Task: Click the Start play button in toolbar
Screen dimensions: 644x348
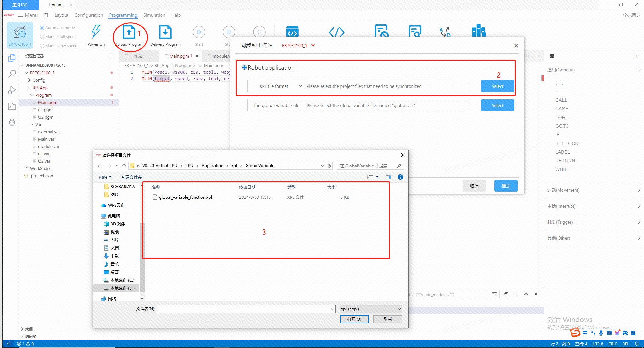Action: (199, 32)
